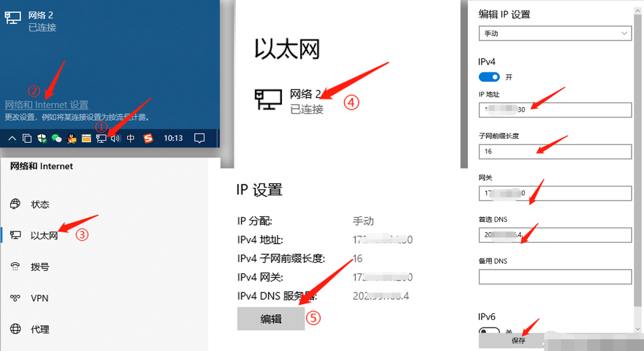Open Sogou input method S icon
The height and width of the screenshot is (351, 644).
coord(148,138)
